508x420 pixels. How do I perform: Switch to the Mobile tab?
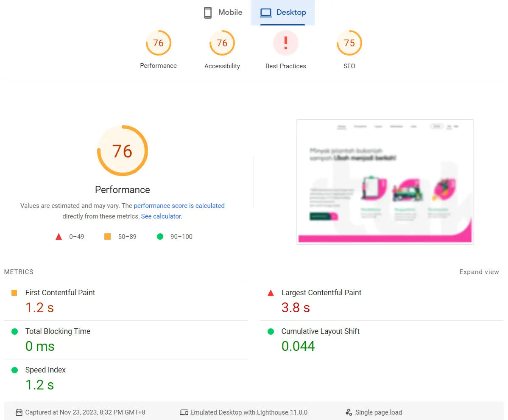[x=223, y=13]
